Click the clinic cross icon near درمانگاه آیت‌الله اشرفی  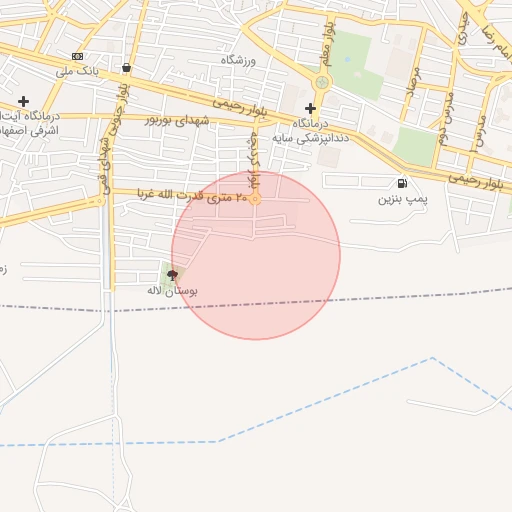23,101
